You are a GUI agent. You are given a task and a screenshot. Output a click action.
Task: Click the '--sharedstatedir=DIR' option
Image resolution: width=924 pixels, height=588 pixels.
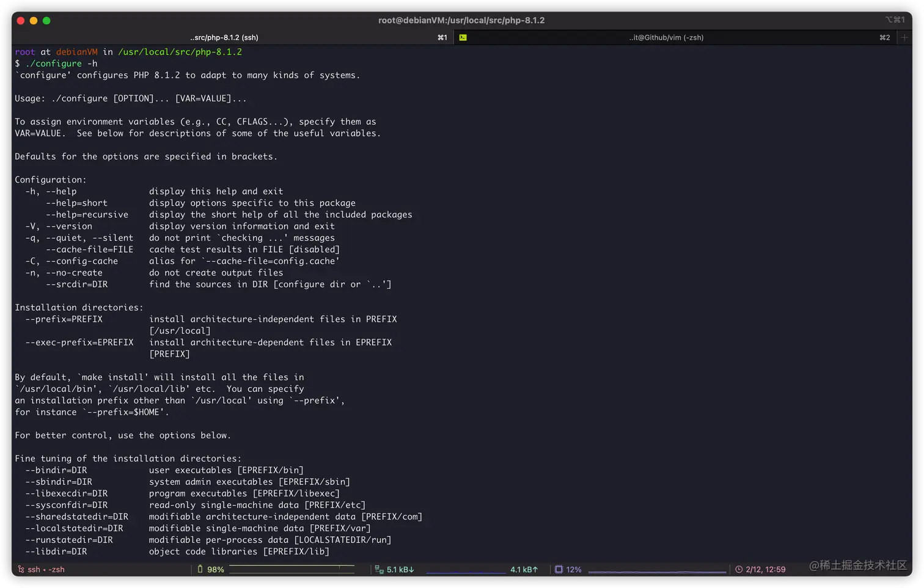click(x=77, y=516)
